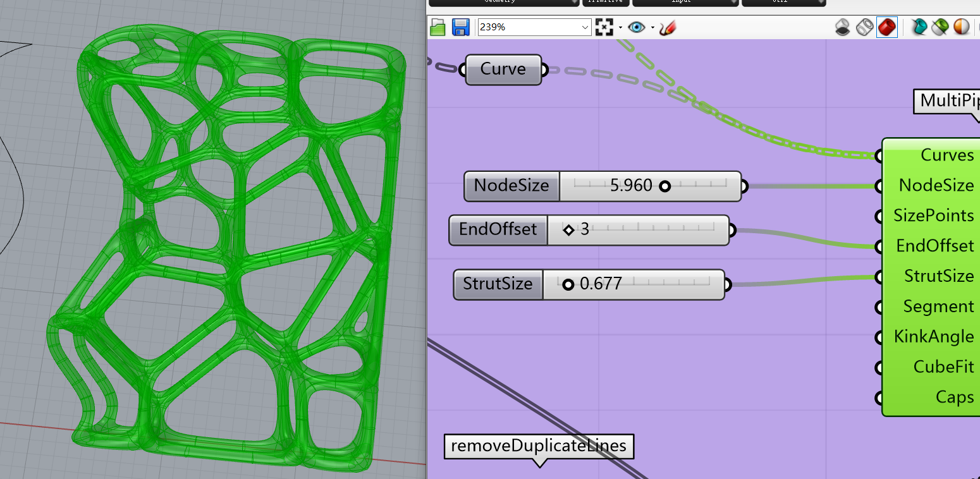The width and height of the screenshot is (980, 479).
Task: Select the NodeSize slider name label
Action: tap(511, 186)
